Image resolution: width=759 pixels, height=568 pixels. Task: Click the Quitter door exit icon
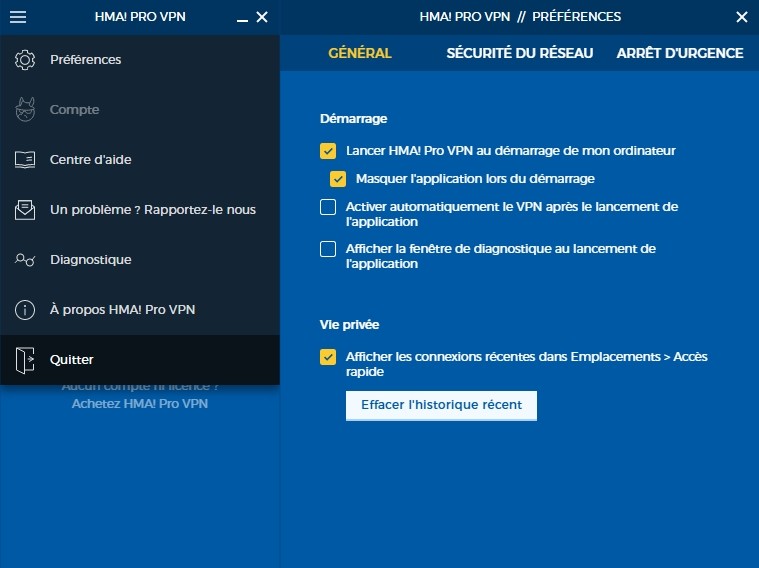tap(25, 360)
